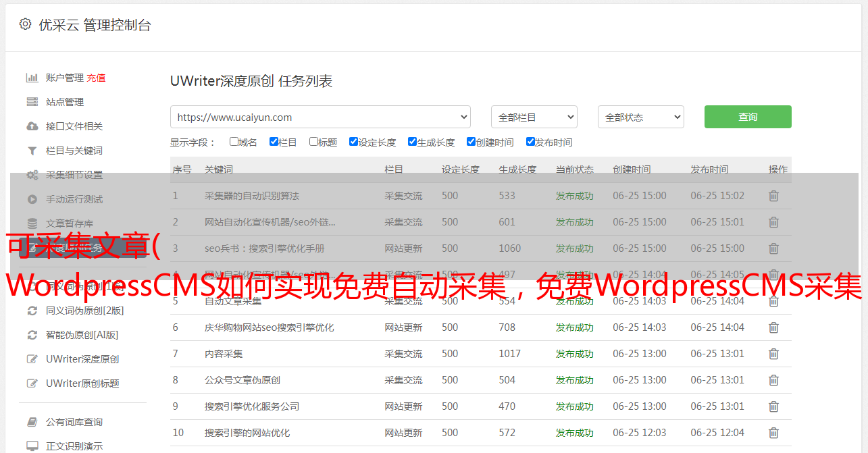The image size is (868, 453).
Task: Click the cloud upload icon for 接口文件相关
Action: click(32, 126)
